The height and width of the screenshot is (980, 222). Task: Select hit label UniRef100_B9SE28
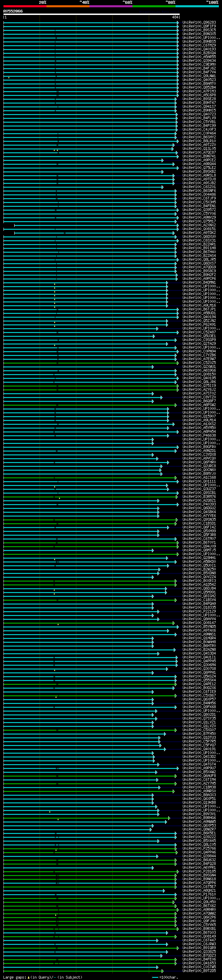pyautogui.click(x=199, y=99)
